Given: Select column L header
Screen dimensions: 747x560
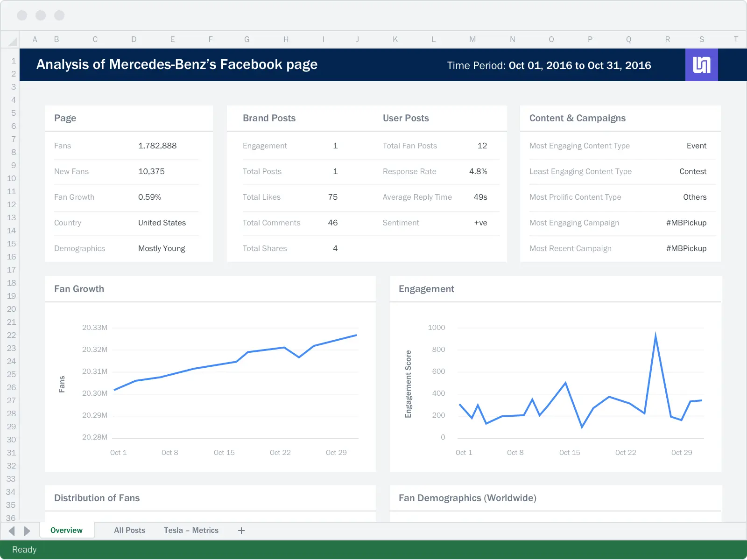Looking at the screenshot, I should pyautogui.click(x=434, y=40).
